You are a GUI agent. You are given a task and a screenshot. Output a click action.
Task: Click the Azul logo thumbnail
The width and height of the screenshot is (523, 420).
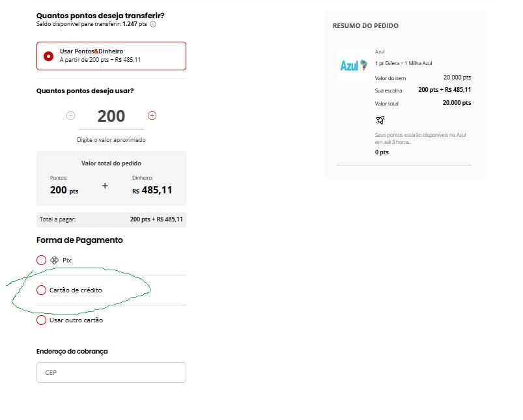point(354,66)
